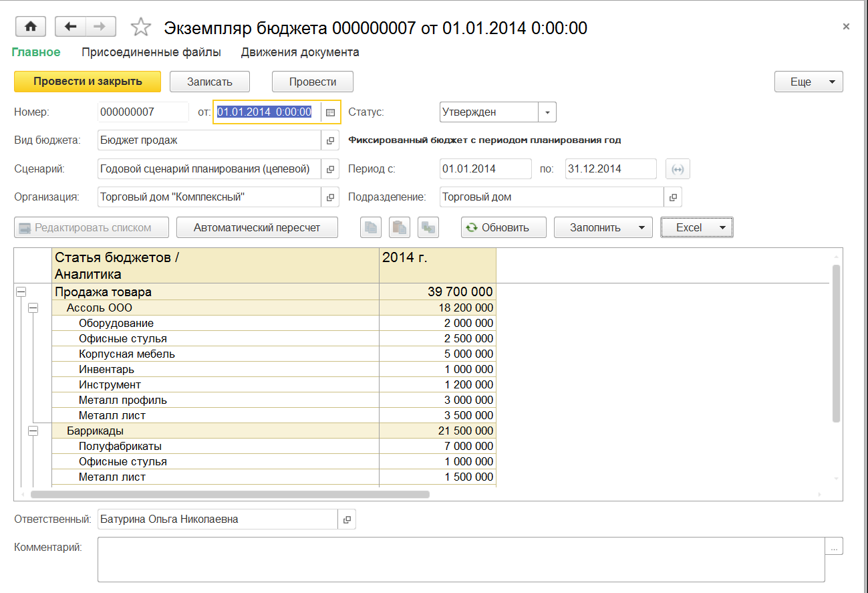Viewport: 868px width, 593px height.
Task: Click the 2014 г. column header
Action: [x=438, y=265]
